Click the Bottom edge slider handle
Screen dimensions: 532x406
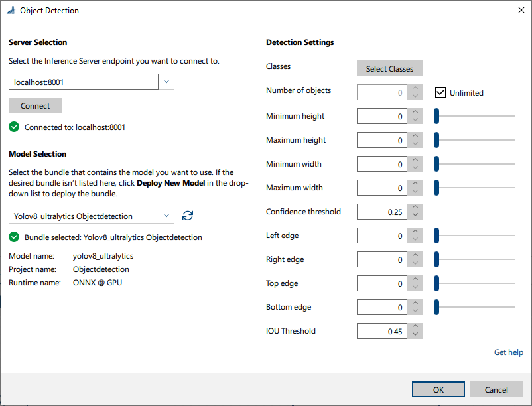tap(436, 307)
